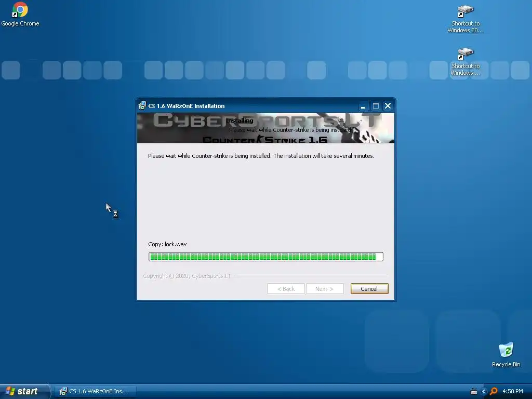Click the installer icon in the title bar
This screenshot has height=399, width=532.
142,106
